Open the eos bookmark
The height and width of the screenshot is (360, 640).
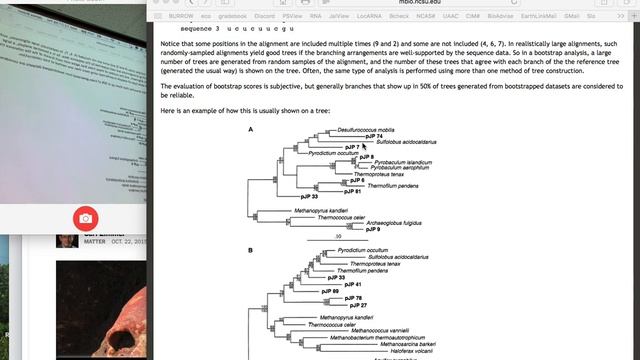click(206, 16)
